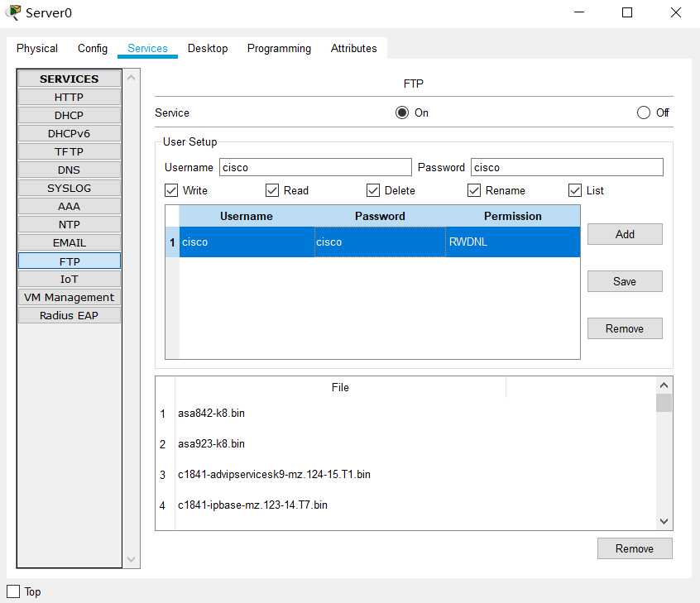Enable the Top checkbox
700x603 pixels.
tap(13, 591)
